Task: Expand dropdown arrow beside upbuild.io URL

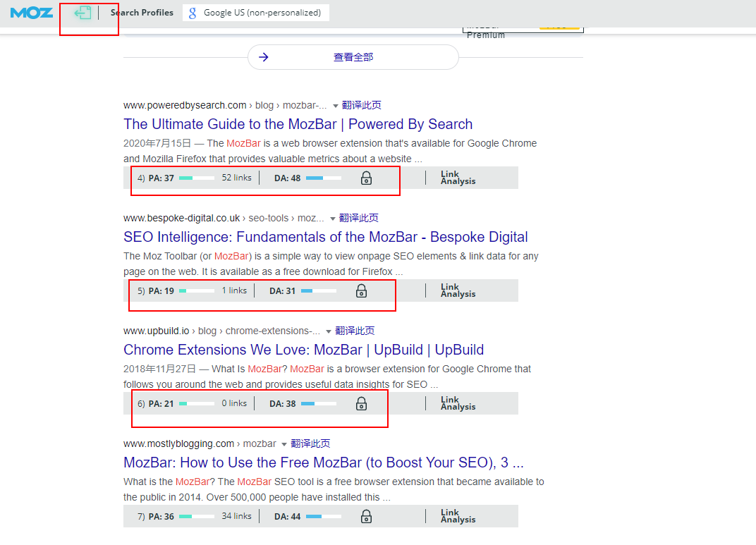Action: [329, 331]
